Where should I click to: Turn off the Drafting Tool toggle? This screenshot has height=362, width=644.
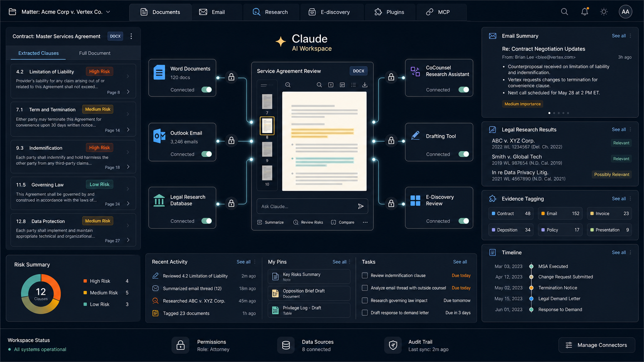[464, 154]
